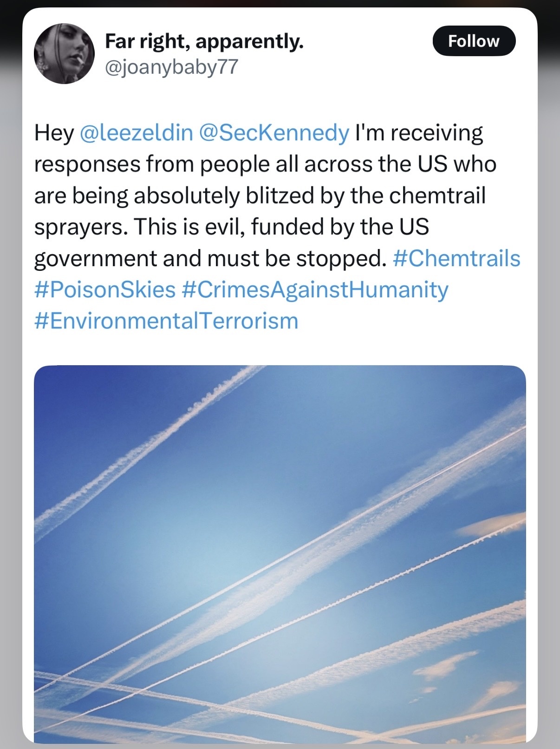Tap the @joanybaby77 handle
This screenshot has height=749, width=560.
[x=171, y=67]
